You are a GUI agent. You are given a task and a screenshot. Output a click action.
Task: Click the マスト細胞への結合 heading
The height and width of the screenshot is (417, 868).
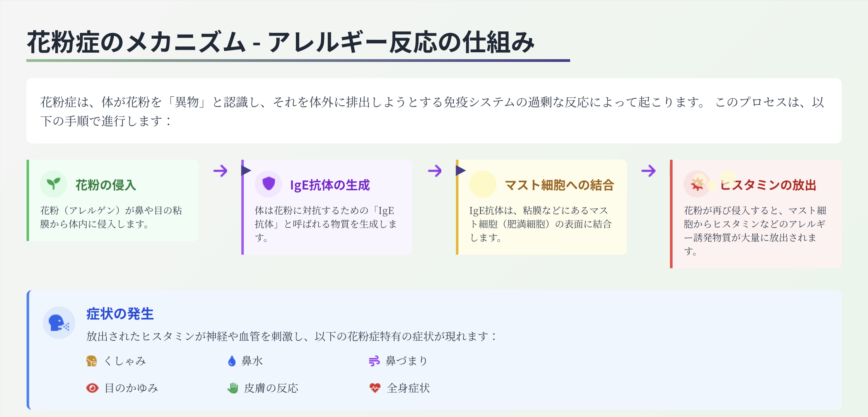tap(559, 185)
